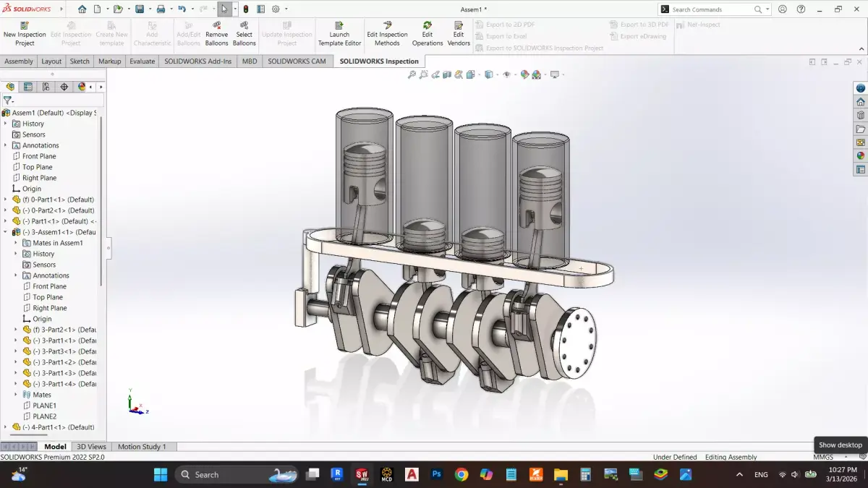Click the Rebuild traffic light icon
The image size is (868, 488).
tap(246, 9)
